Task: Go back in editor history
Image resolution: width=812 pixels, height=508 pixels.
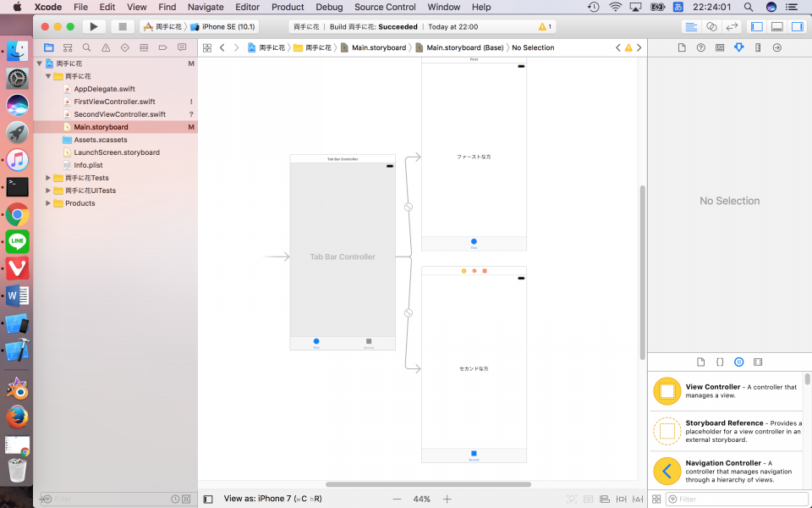Action: (222, 47)
